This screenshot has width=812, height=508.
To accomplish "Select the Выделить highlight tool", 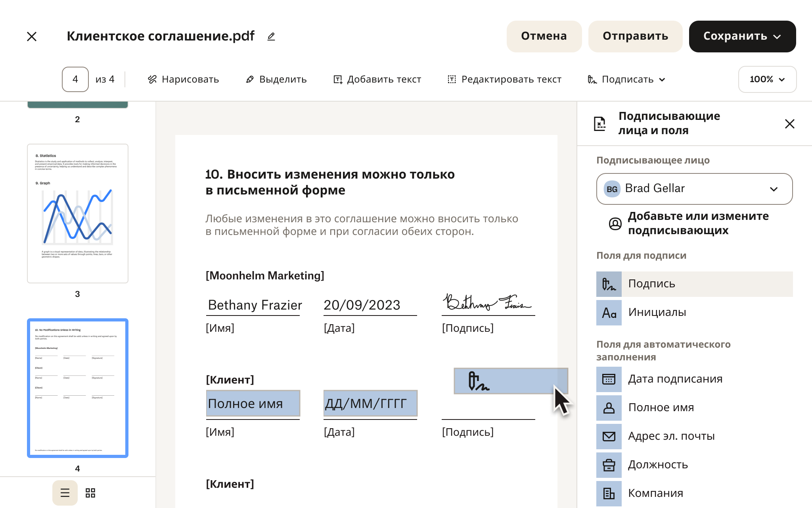I will coord(276,79).
